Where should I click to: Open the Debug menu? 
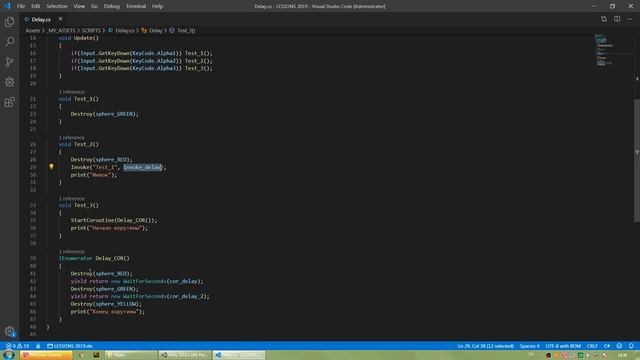(111, 6)
